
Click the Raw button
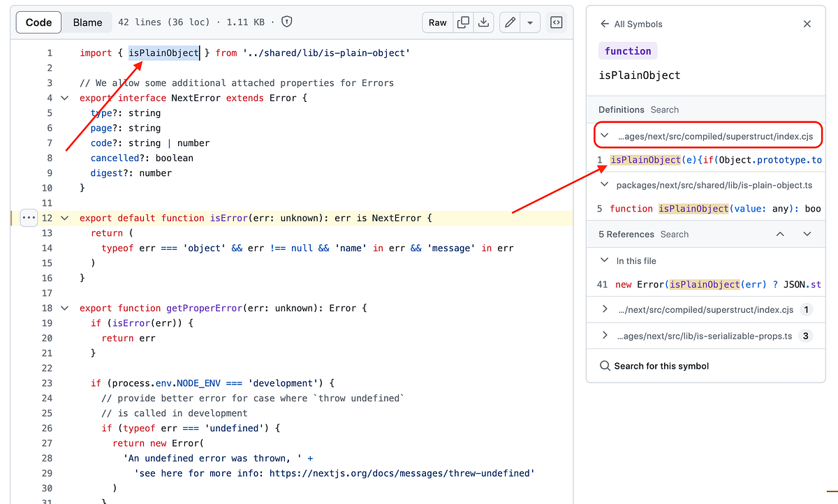click(437, 22)
